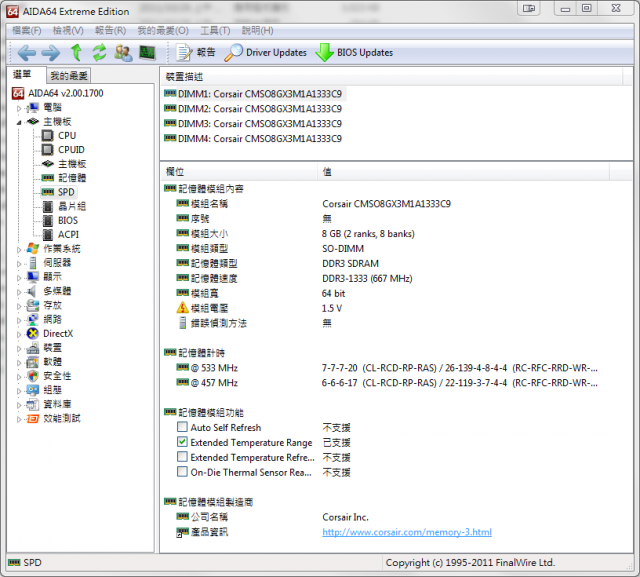Go back with the blue left arrow
640x577 pixels.
[x=27, y=53]
